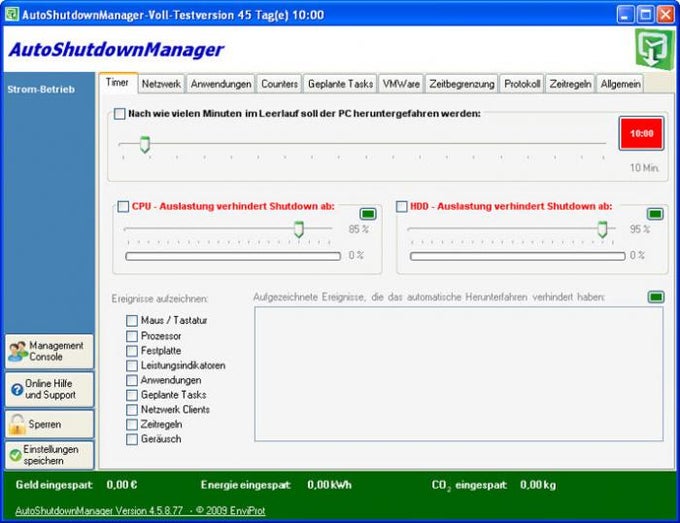Click the HDD threshold slider handle

point(602,229)
